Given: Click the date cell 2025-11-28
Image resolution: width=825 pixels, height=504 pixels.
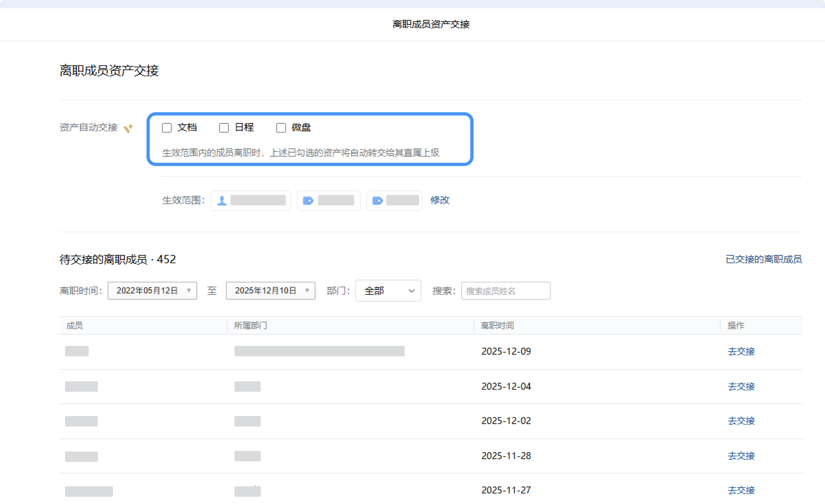Looking at the screenshot, I should click(506, 456).
